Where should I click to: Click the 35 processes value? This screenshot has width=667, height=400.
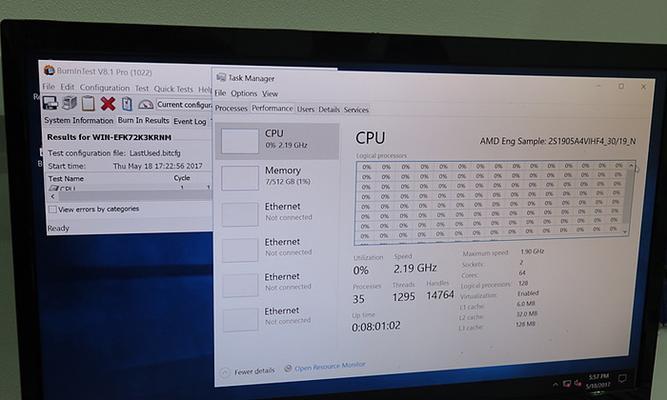pos(359,299)
